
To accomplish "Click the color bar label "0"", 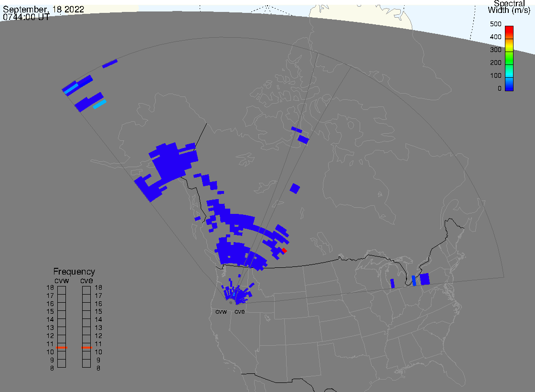I will coord(500,89).
